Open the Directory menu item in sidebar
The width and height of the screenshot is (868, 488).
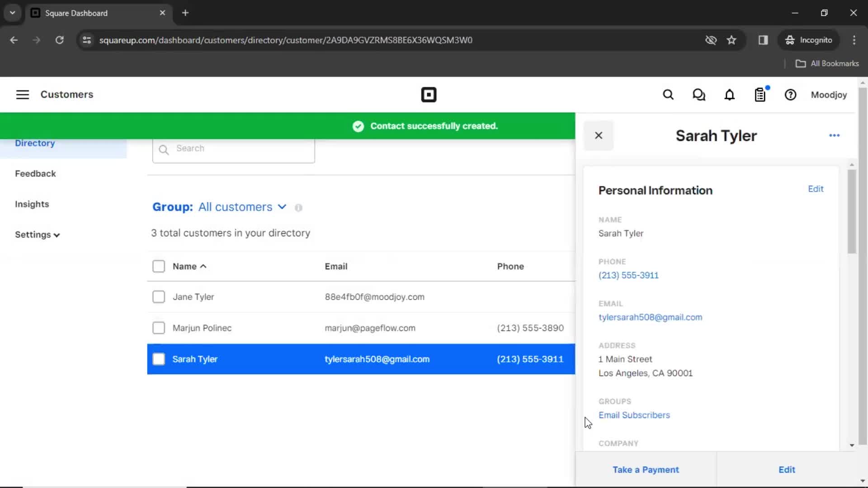[x=35, y=143]
